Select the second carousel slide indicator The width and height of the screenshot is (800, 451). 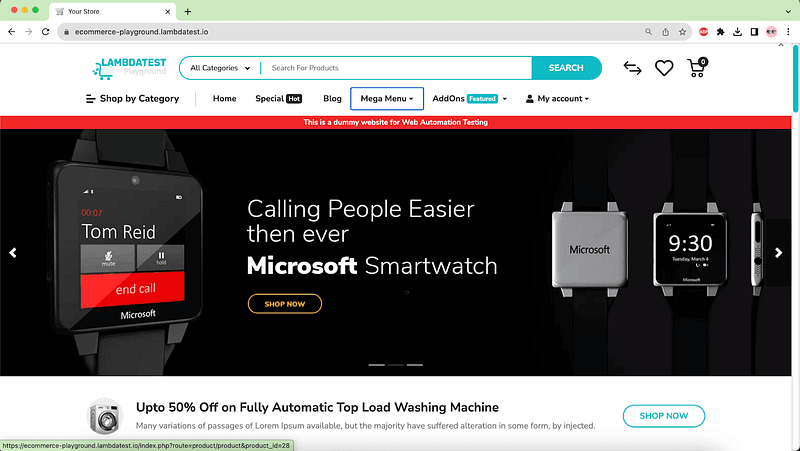[395, 365]
